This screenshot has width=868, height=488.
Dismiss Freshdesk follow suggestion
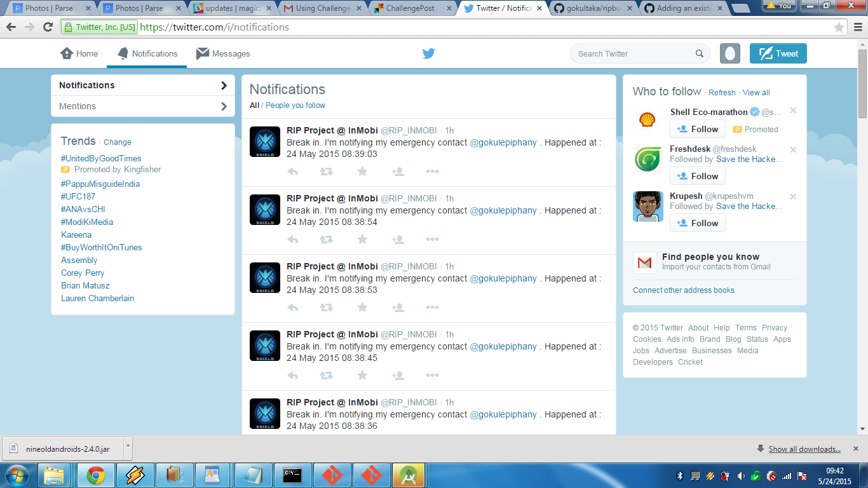[x=793, y=150]
